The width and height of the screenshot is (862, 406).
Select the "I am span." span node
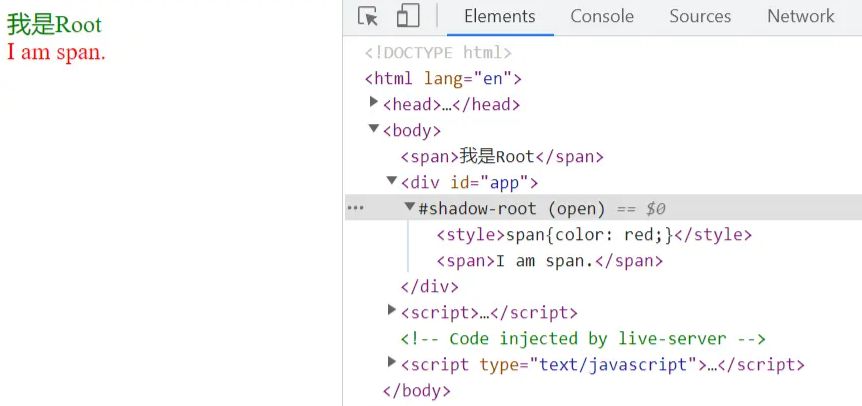tap(549, 261)
